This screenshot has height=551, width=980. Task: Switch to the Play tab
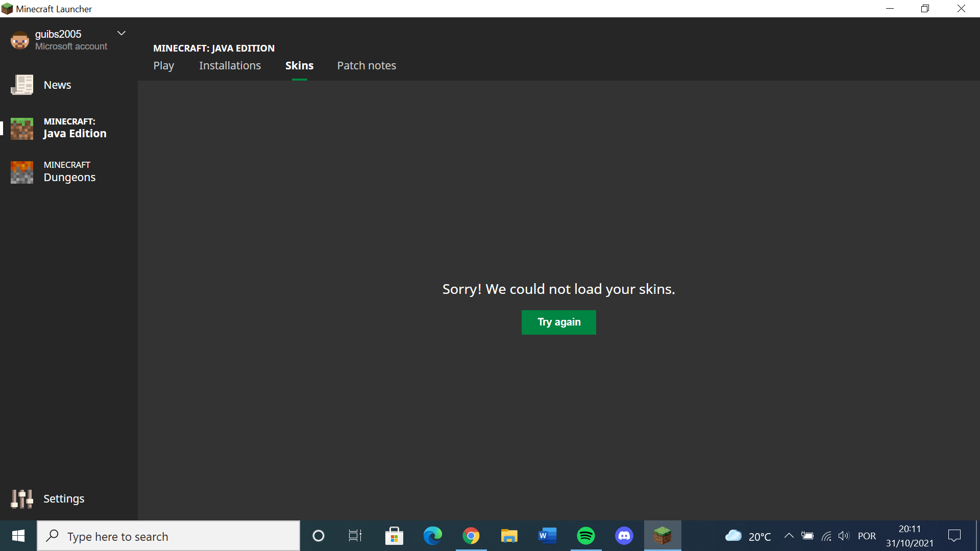point(163,66)
